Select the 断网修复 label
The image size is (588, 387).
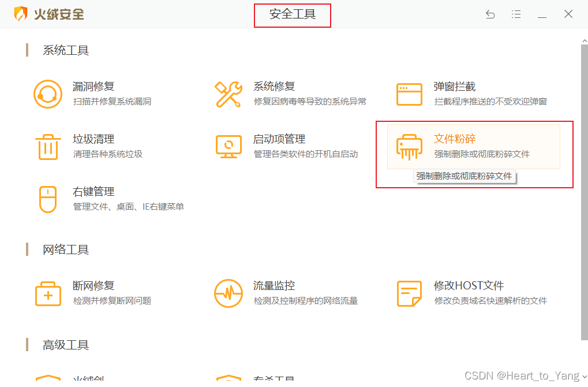tap(93, 286)
